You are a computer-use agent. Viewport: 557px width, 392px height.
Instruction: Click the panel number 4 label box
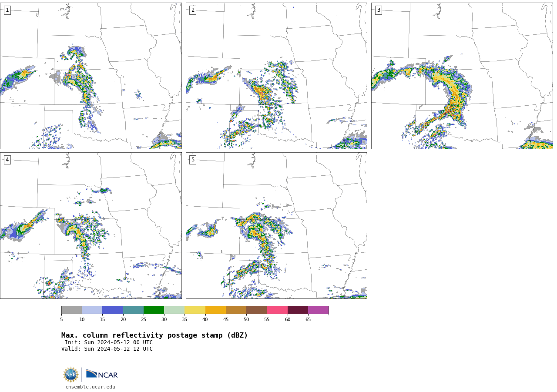[x=7, y=160]
